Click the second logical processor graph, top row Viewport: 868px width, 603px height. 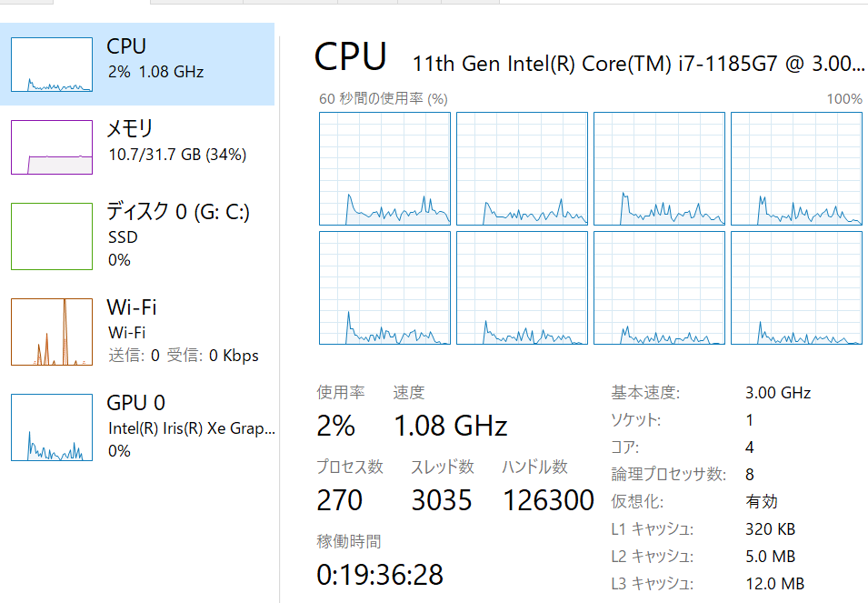pyautogui.click(x=522, y=168)
